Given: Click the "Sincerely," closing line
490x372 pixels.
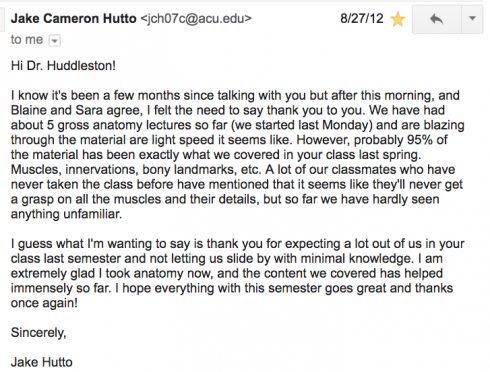Looking at the screenshot, I should [39, 333].
